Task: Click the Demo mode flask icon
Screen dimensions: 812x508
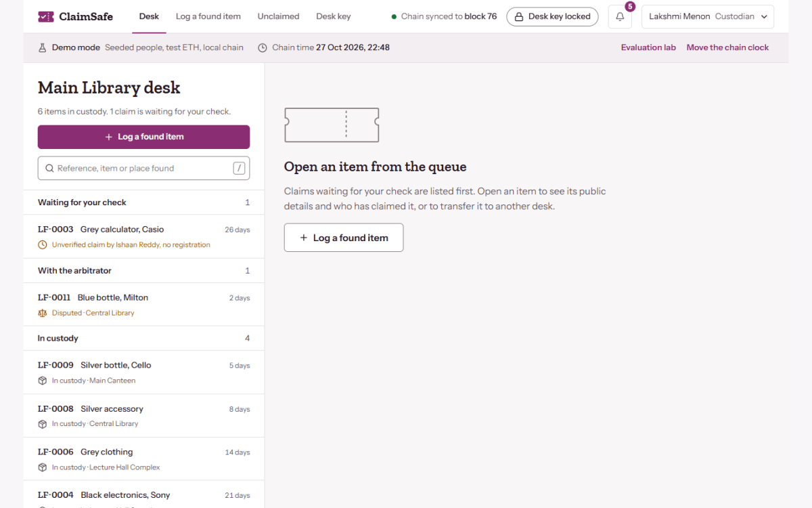Action: [x=43, y=47]
